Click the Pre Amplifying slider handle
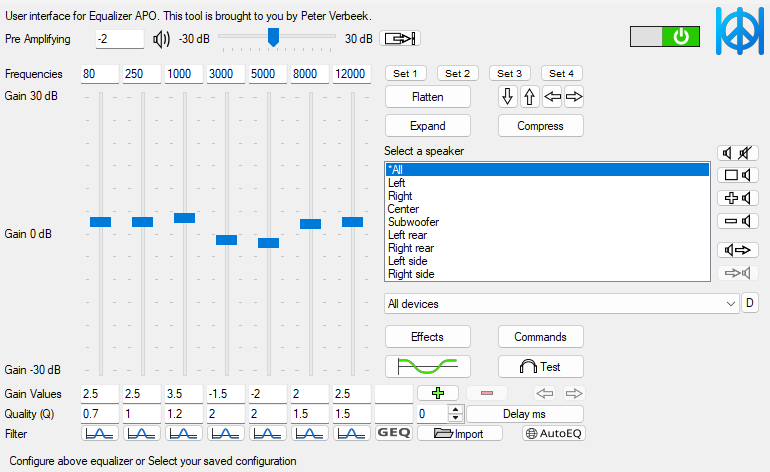The height and width of the screenshot is (472, 770). tap(272, 38)
